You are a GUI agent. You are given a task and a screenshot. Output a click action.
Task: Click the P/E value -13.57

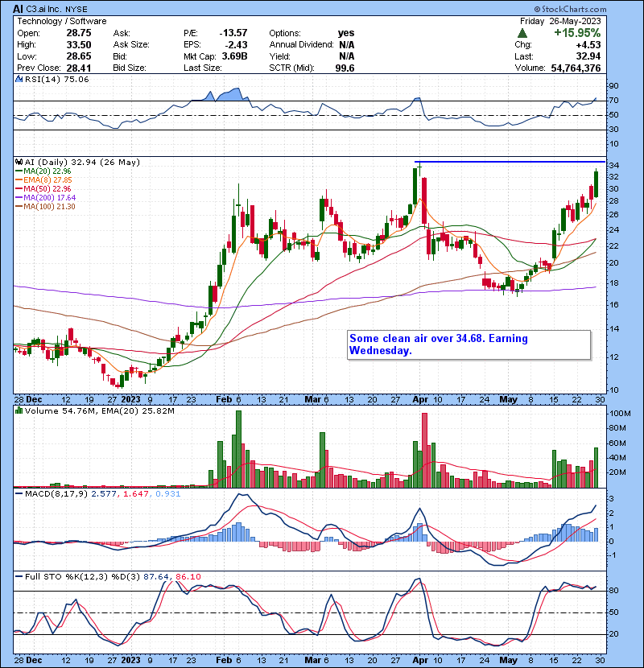coord(233,33)
